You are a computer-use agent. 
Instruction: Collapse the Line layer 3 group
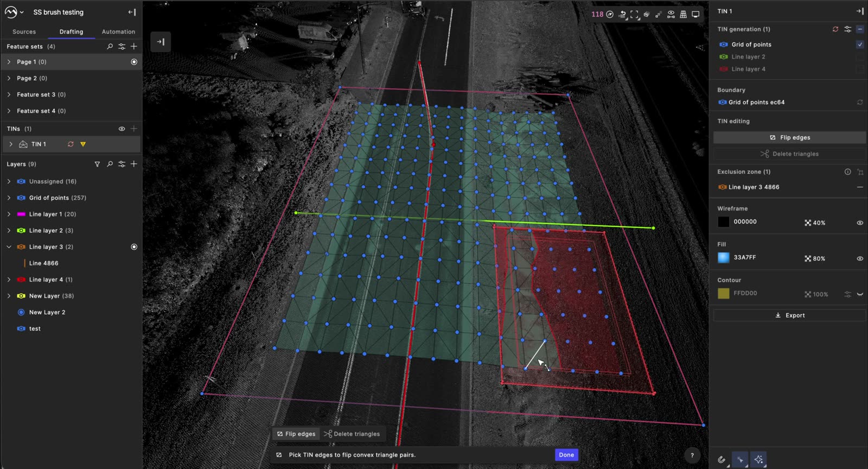pos(9,247)
